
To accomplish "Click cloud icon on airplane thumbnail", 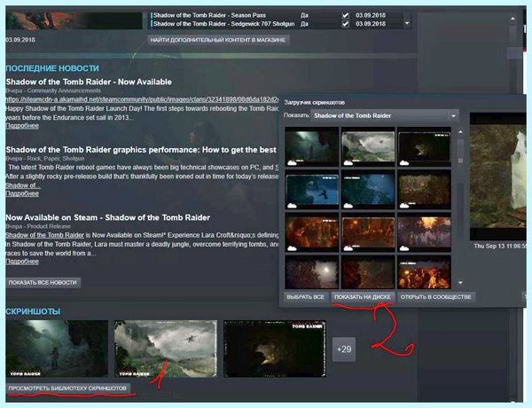I will coord(348,163).
